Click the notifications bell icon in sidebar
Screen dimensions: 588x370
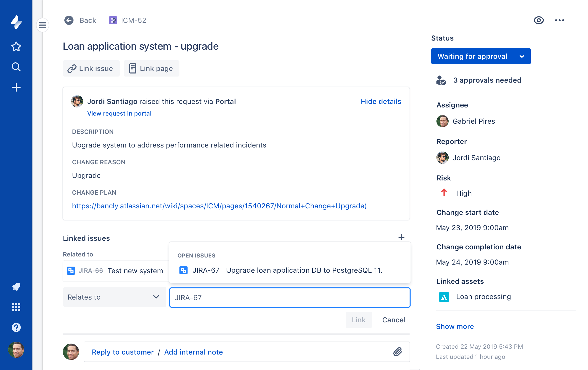click(x=16, y=286)
